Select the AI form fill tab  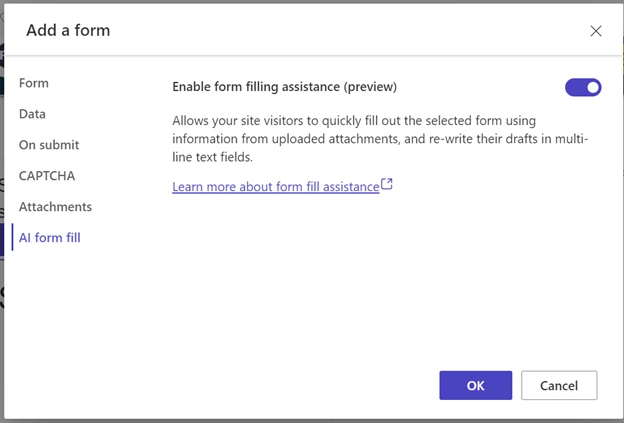(50, 238)
